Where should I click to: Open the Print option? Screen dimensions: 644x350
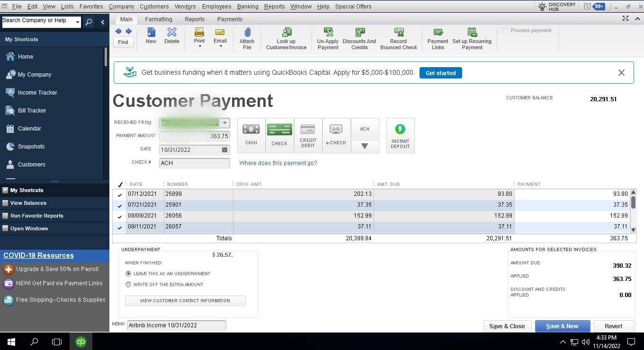199,35
